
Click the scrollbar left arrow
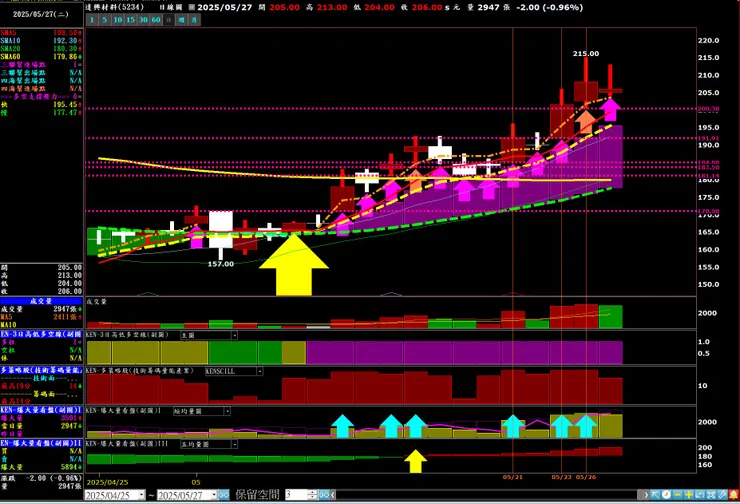333,495
